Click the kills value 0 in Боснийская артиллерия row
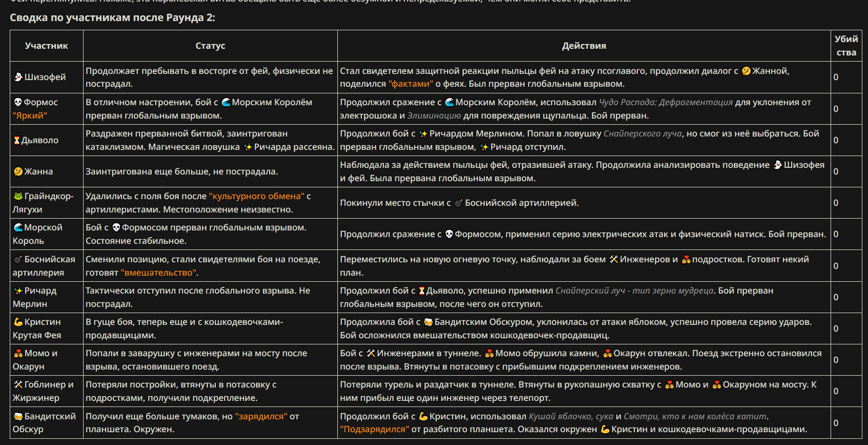The width and height of the screenshot is (868, 445). [x=836, y=266]
